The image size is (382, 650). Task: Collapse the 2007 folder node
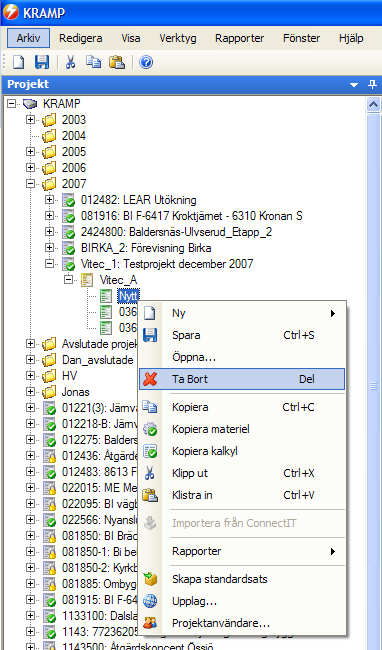(30, 184)
